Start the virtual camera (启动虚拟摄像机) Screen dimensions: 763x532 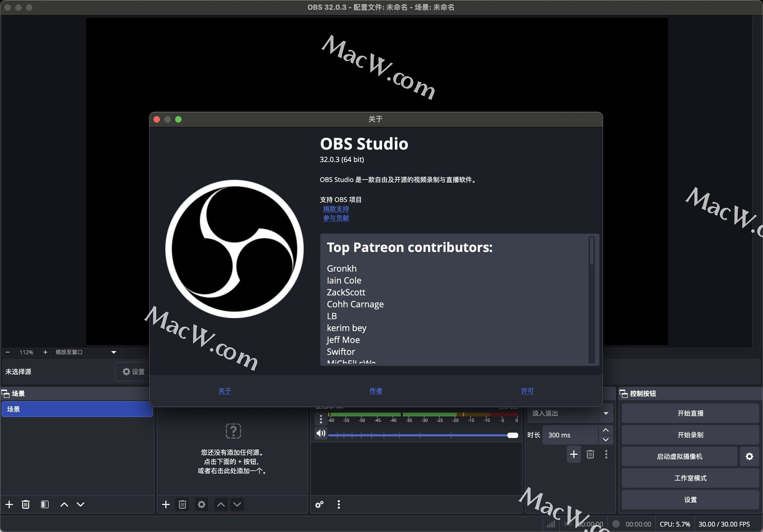(679, 457)
